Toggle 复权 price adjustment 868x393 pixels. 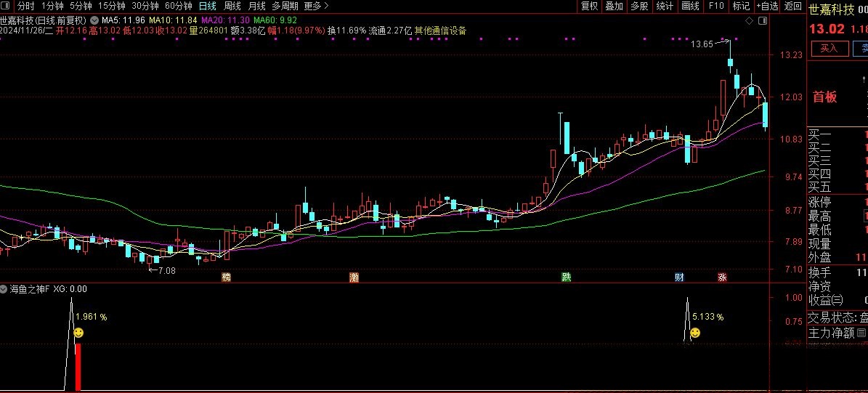pos(589,6)
